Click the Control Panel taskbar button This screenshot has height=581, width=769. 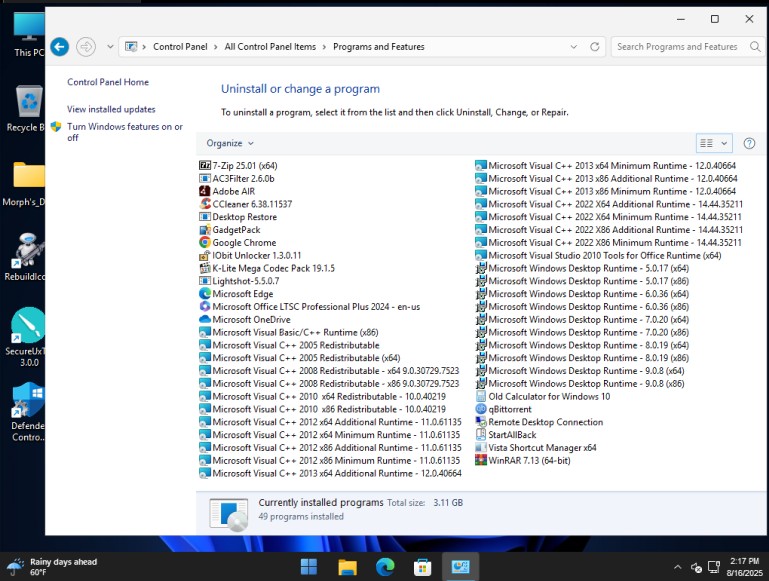460,567
